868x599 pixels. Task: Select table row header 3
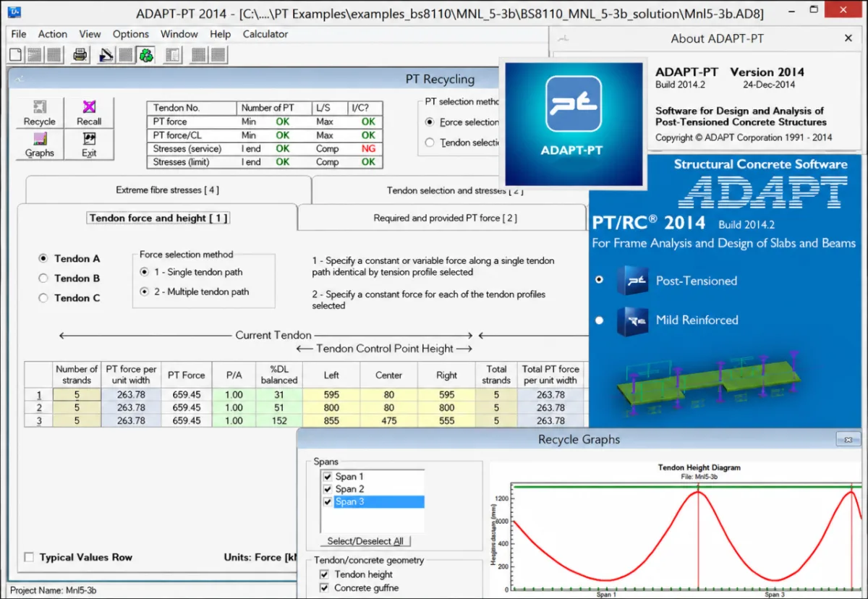[38, 421]
